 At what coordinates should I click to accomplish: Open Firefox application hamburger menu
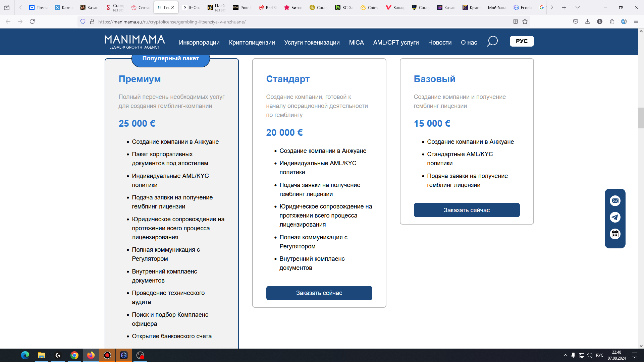[x=636, y=21]
